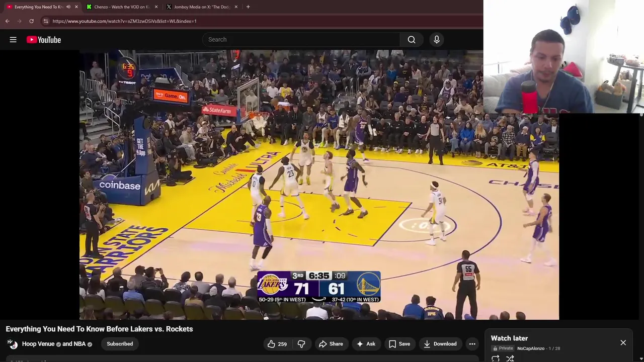Reload the page

[x=31, y=21]
